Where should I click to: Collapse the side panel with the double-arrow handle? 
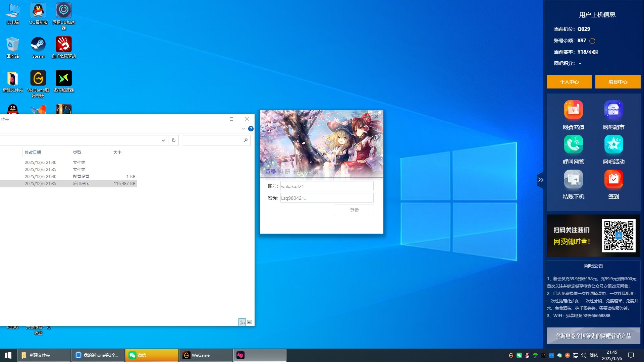tap(540, 180)
